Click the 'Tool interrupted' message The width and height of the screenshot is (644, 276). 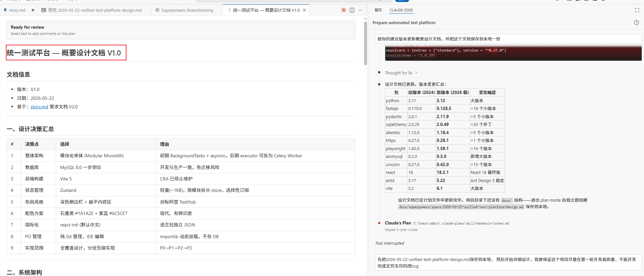click(389, 243)
